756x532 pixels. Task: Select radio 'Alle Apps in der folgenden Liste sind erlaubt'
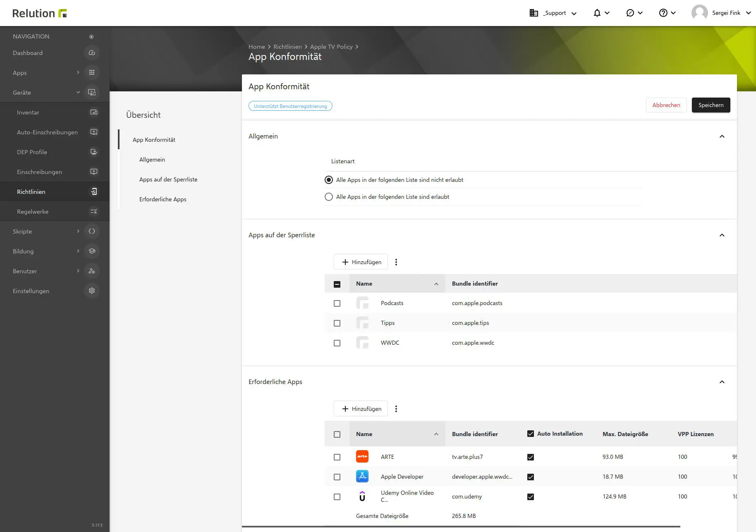[329, 196]
